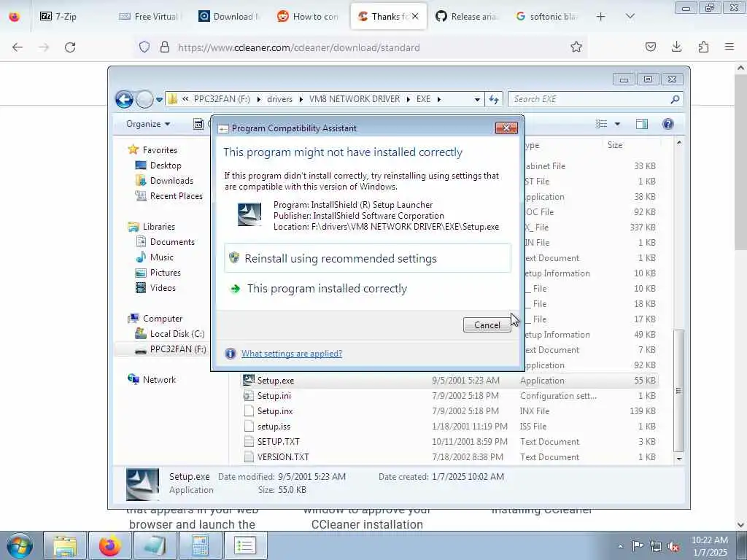
Task: Switch to the Release aria GitHub tab
Action: point(468,17)
